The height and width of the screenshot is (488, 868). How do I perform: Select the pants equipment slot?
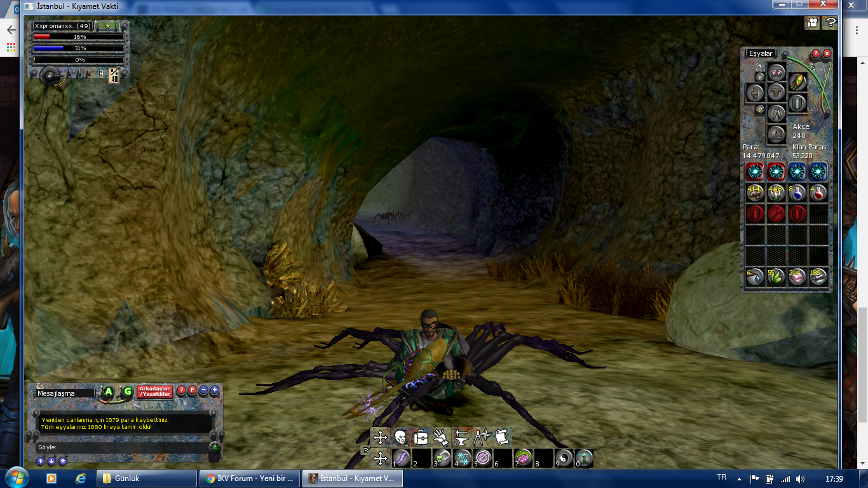[776, 114]
